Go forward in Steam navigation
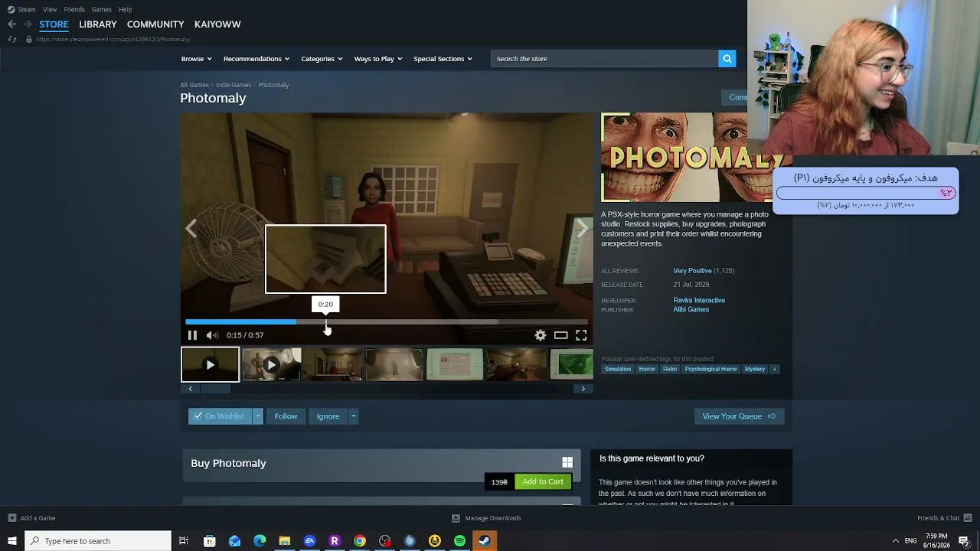 pyautogui.click(x=27, y=24)
